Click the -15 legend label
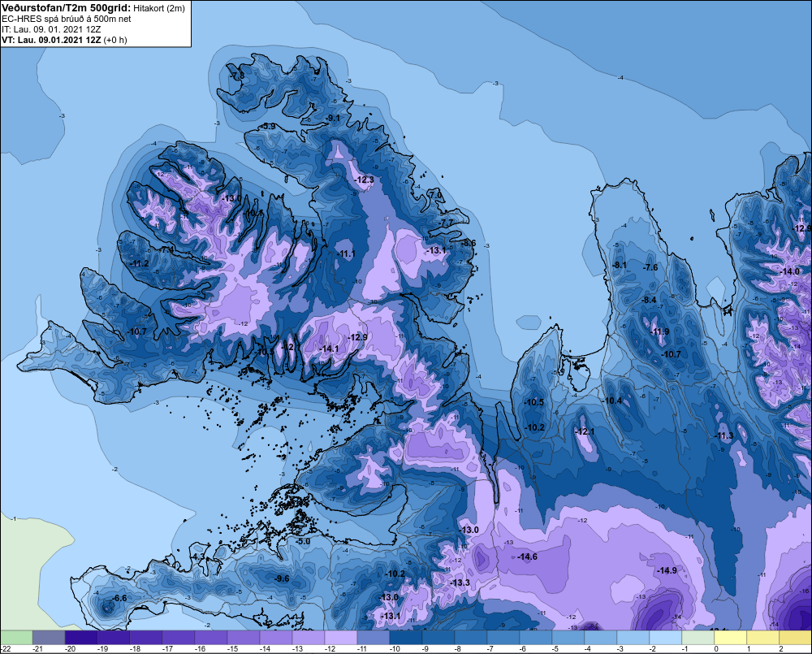Viewport: 812px width, 654px height. 232,649
